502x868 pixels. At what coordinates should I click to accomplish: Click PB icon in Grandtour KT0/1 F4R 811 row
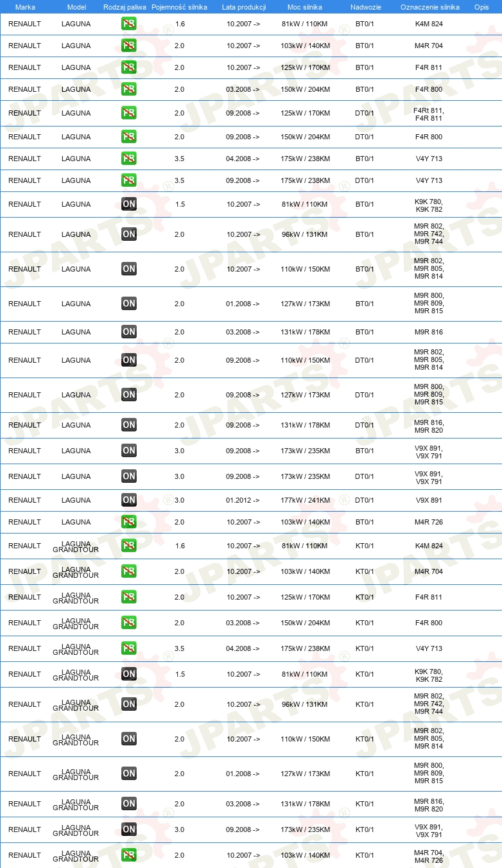[129, 597]
